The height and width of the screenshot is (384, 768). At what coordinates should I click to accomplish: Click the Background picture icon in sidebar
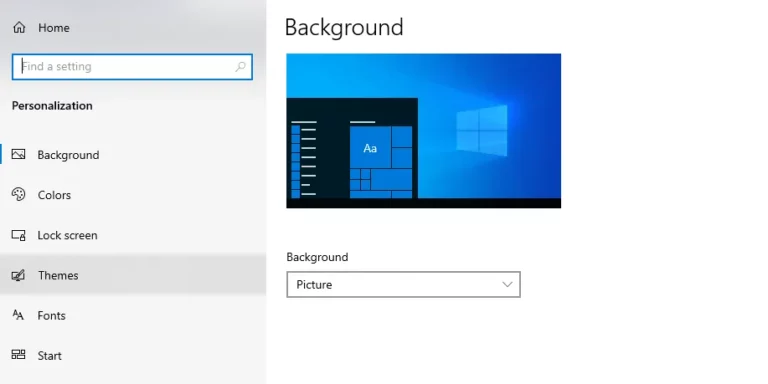pyautogui.click(x=18, y=154)
